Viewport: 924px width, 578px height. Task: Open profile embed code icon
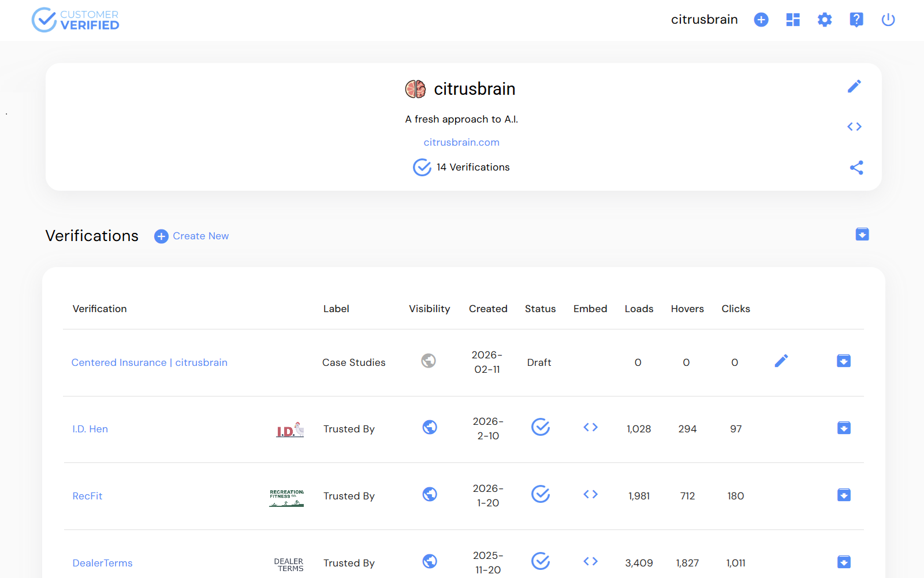[x=855, y=127]
